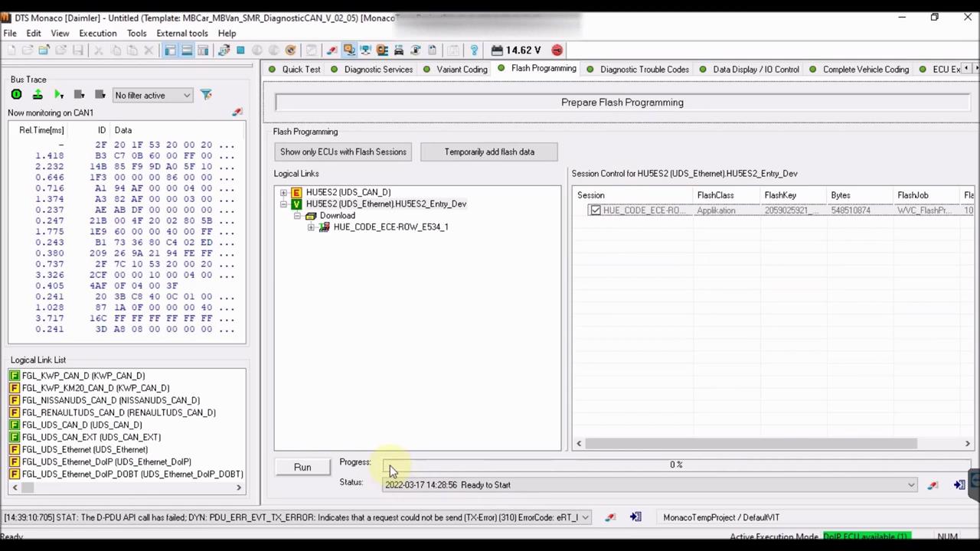Click the ECU chip toolbar icon
The image size is (980, 551).
(x=382, y=51)
